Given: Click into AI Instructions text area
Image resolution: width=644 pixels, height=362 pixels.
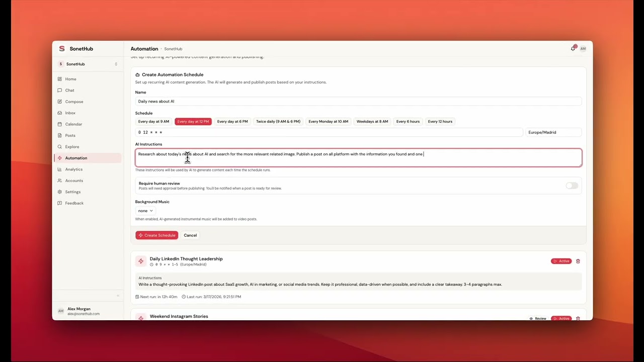Looking at the screenshot, I should (x=358, y=157).
